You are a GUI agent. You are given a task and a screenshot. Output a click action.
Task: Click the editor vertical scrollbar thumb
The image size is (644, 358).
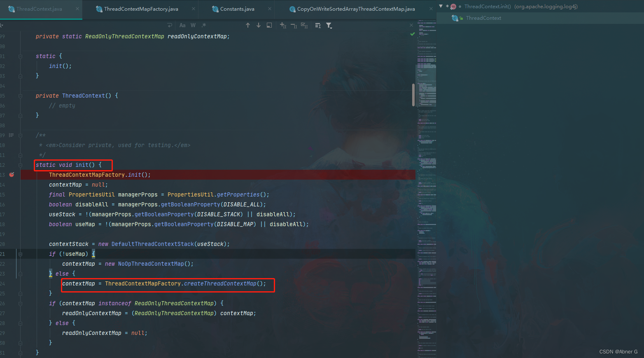coord(413,95)
